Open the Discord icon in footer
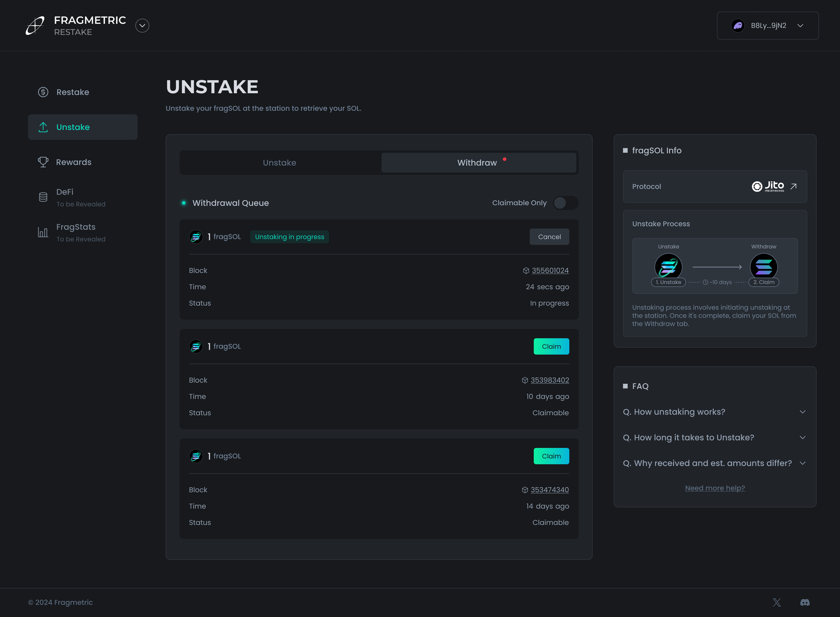Screen dimensions: 840x617 pos(805,602)
